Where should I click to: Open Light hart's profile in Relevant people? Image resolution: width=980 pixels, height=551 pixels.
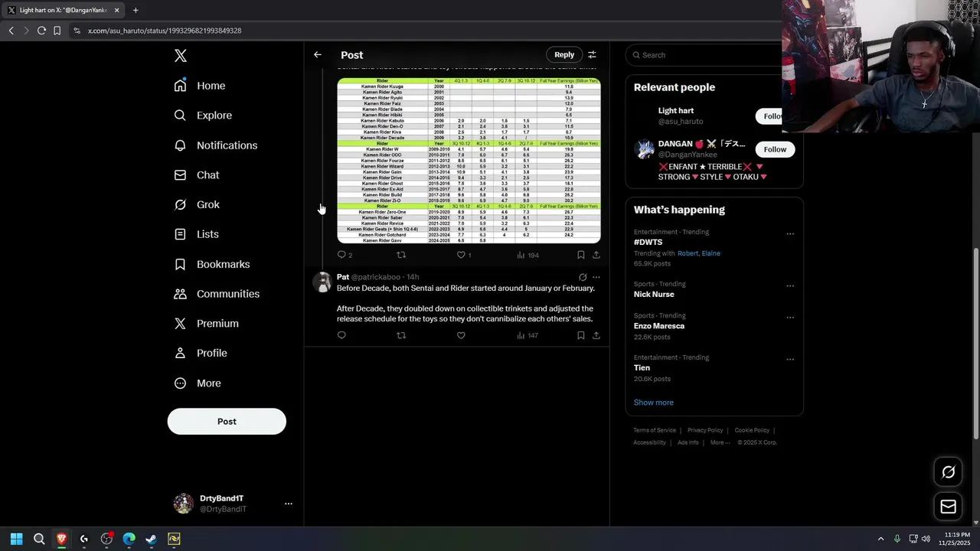coord(676,111)
